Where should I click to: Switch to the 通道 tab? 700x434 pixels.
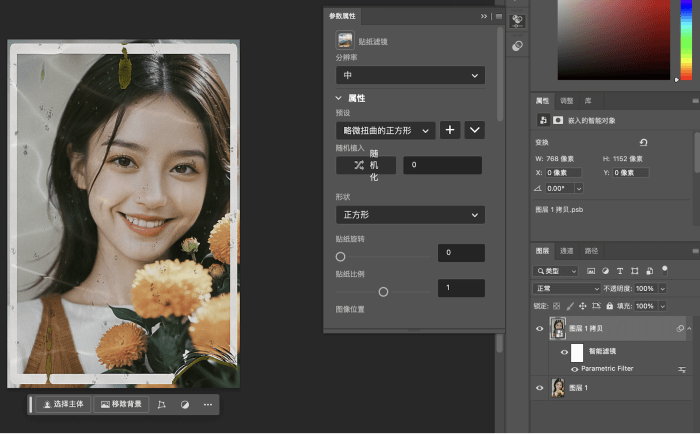tap(567, 251)
